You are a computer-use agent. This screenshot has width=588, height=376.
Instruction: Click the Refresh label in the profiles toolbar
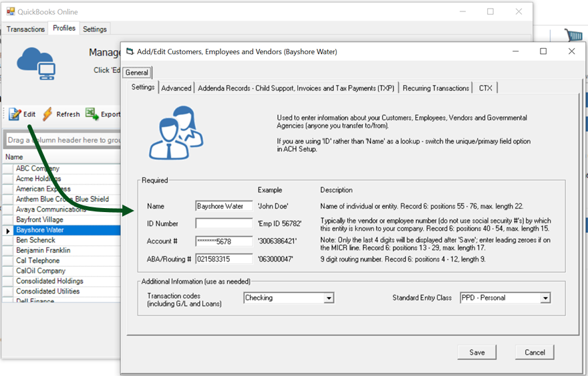(x=68, y=114)
